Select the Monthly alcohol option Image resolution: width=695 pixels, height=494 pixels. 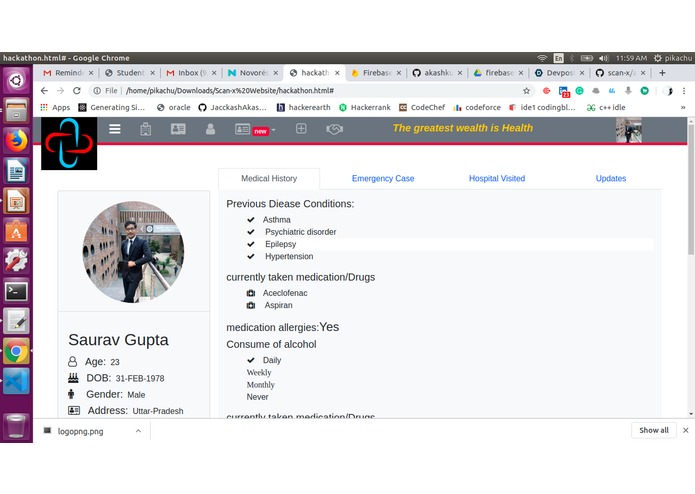pos(261,385)
